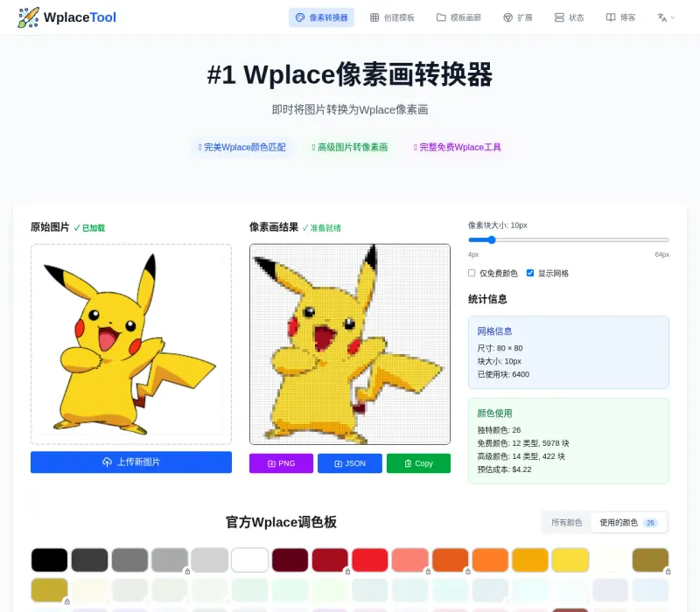Open the 创建模板 nav item
Image resolution: width=700 pixels, height=612 pixels.
392,17
